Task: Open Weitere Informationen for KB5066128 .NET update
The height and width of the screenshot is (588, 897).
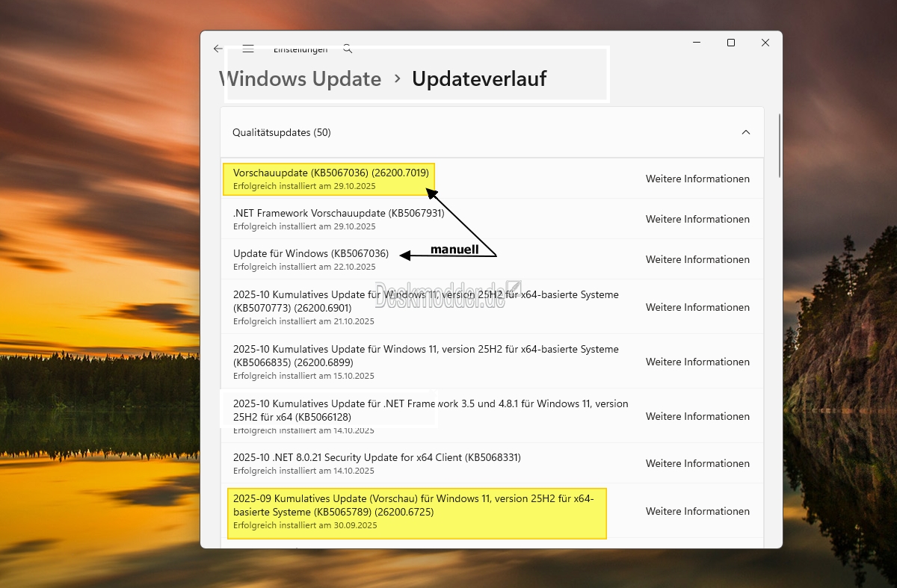Action: (x=697, y=416)
